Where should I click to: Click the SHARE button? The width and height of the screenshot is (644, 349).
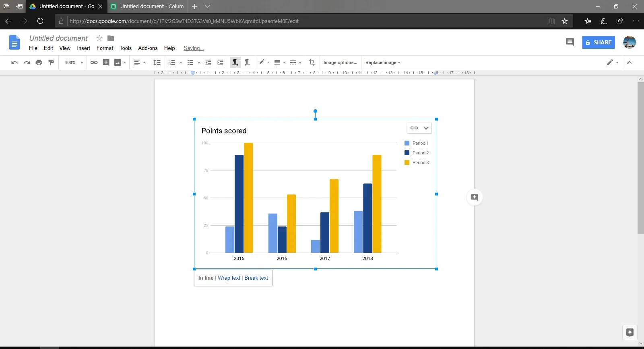[x=599, y=42]
